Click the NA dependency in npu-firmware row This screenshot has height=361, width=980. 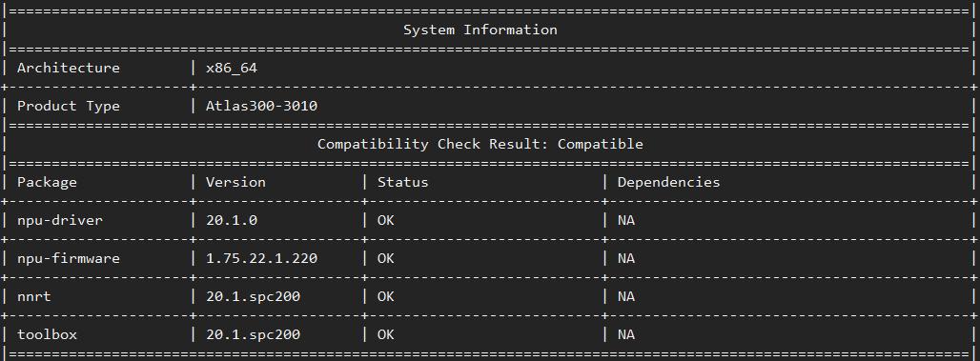point(625,258)
